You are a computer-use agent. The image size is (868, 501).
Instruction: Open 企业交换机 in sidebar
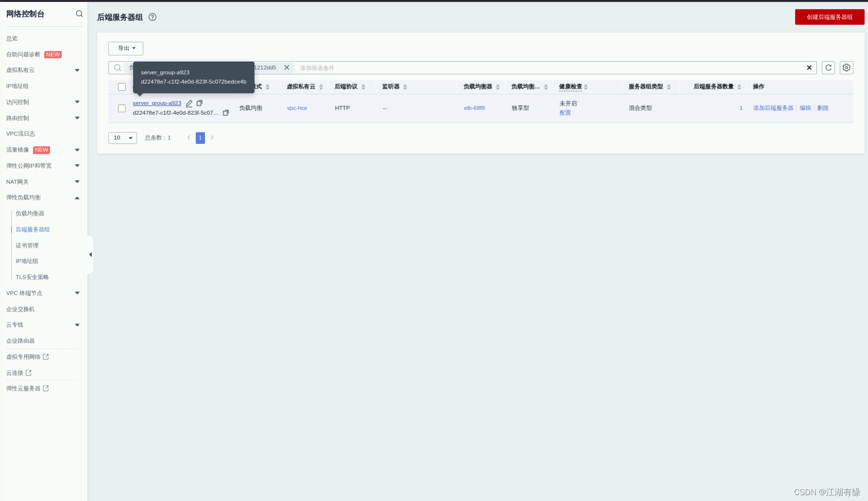[x=20, y=309]
